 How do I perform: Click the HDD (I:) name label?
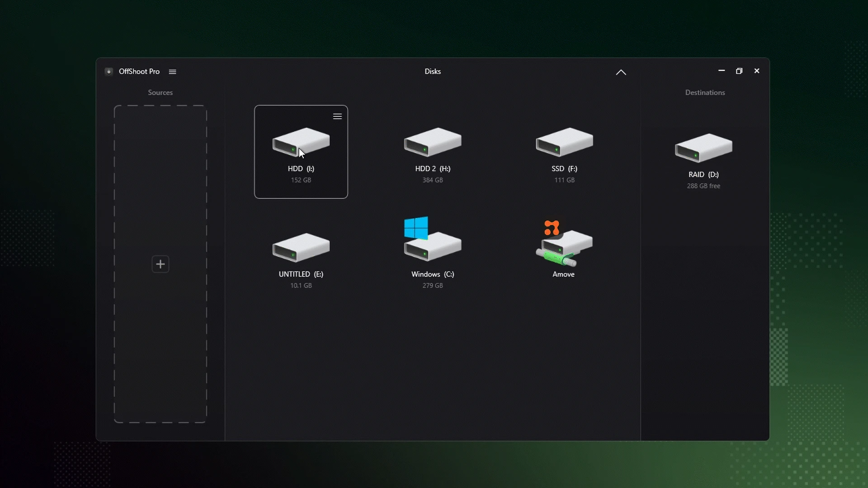tap(301, 169)
